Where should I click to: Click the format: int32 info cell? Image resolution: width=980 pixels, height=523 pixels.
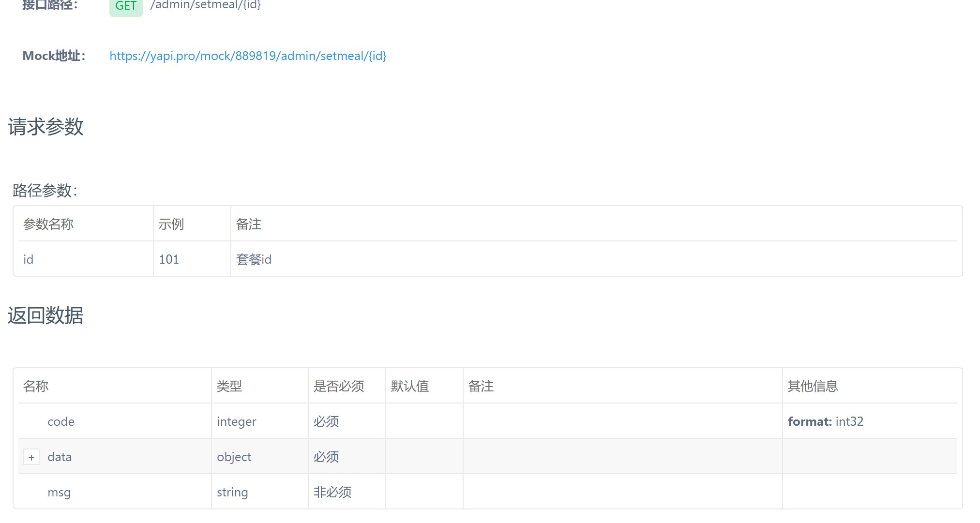coord(825,422)
